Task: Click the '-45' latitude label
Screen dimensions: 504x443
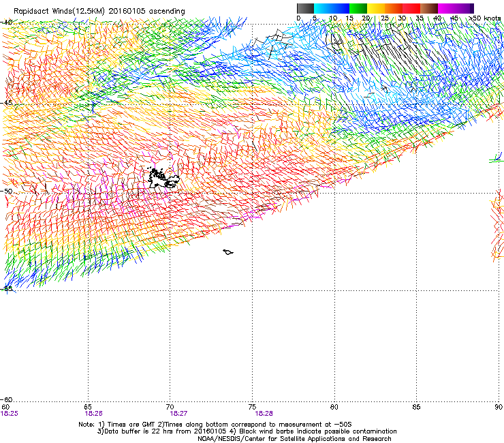Action: tap(6, 103)
